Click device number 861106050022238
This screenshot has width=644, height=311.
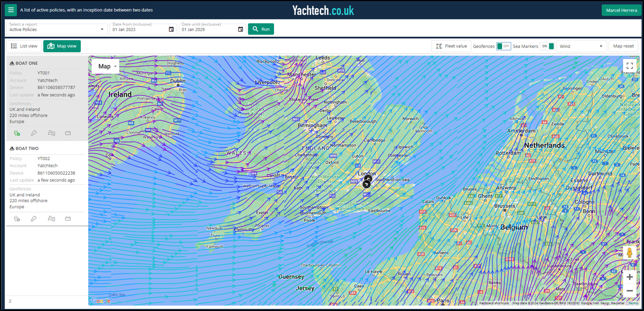[x=56, y=173]
